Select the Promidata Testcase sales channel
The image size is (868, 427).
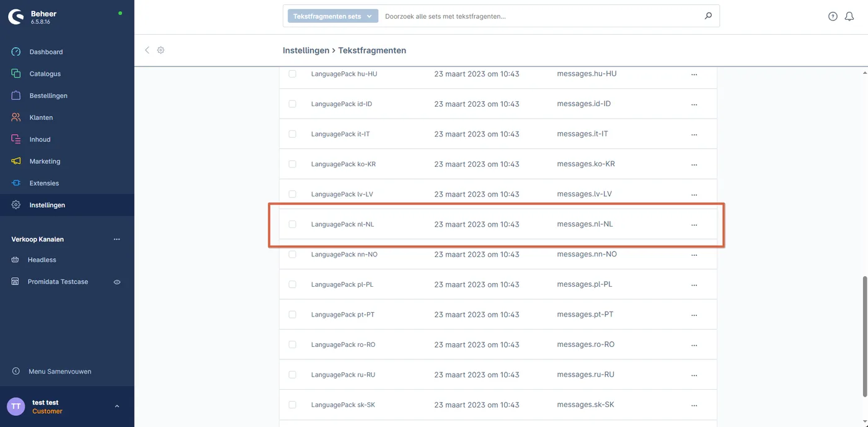[58, 282]
